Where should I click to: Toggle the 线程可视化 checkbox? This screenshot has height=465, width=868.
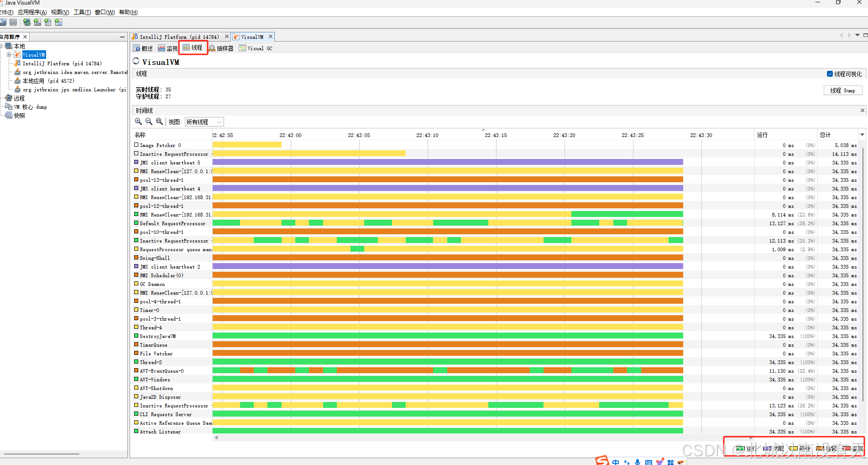click(x=830, y=74)
